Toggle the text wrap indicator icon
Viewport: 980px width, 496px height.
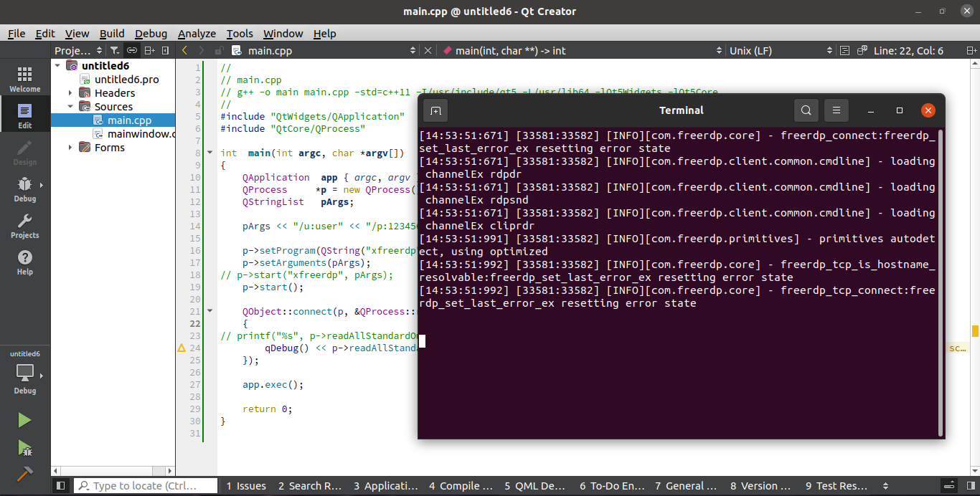(844, 51)
